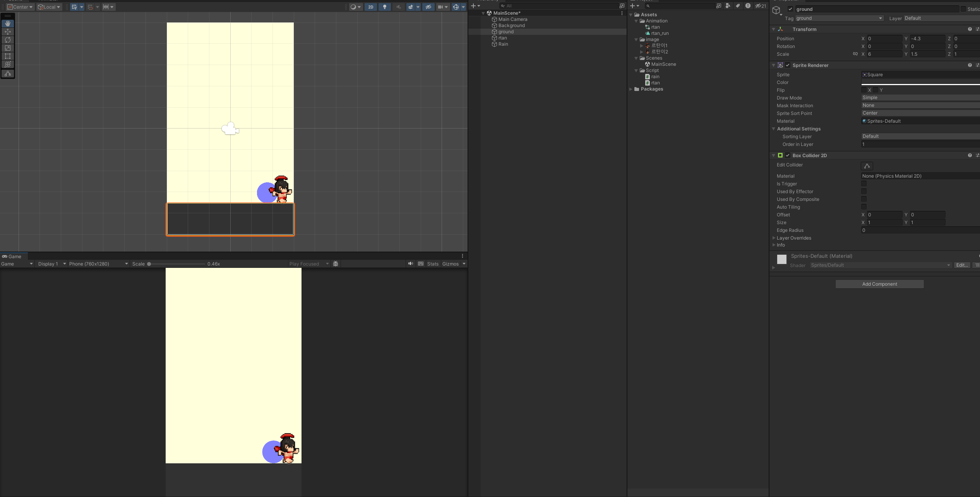Open Sorting Layer dropdown showing Default
980x497 pixels.
click(921, 136)
